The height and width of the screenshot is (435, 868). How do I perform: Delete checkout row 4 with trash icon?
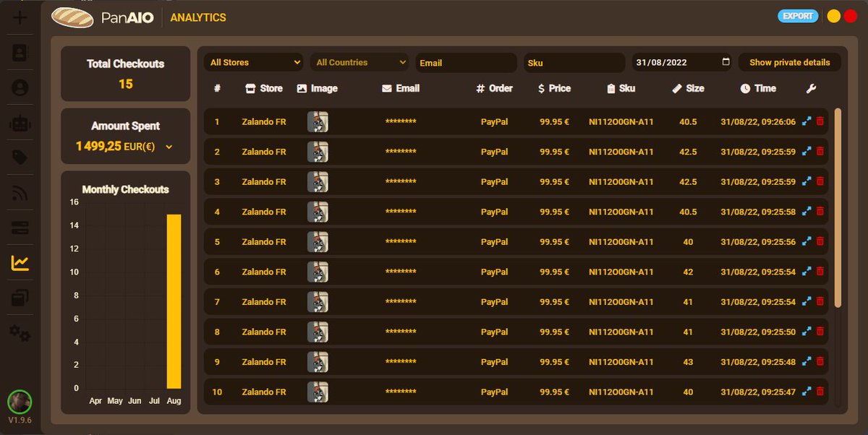click(x=820, y=212)
